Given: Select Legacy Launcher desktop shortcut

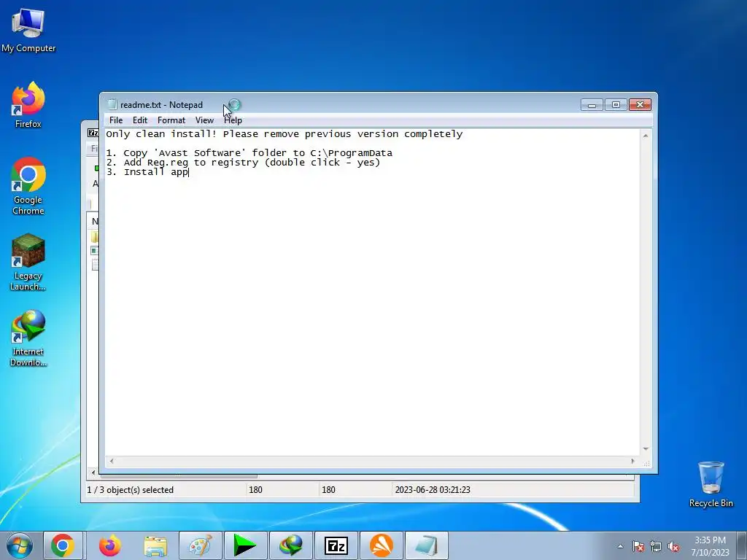Looking at the screenshot, I should (x=28, y=262).
